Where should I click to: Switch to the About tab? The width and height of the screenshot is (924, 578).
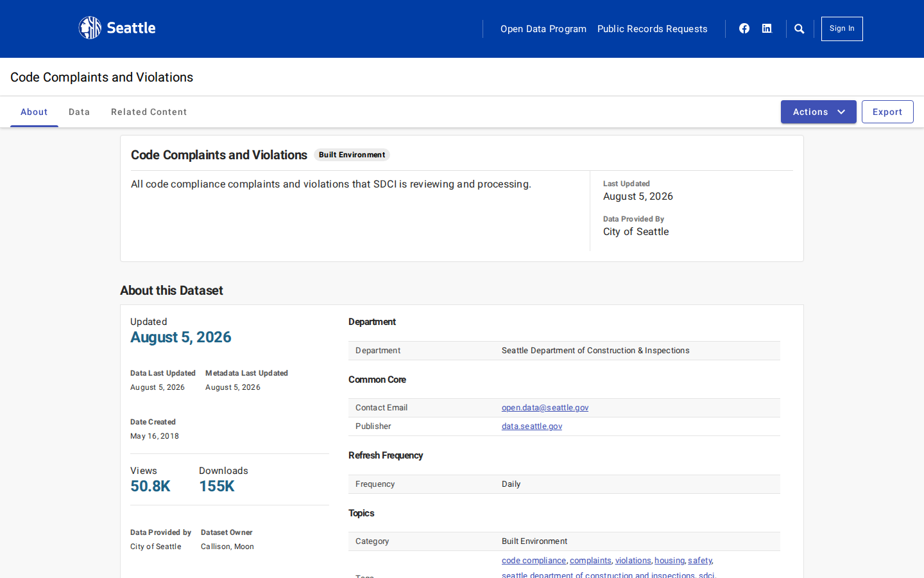(34, 112)
